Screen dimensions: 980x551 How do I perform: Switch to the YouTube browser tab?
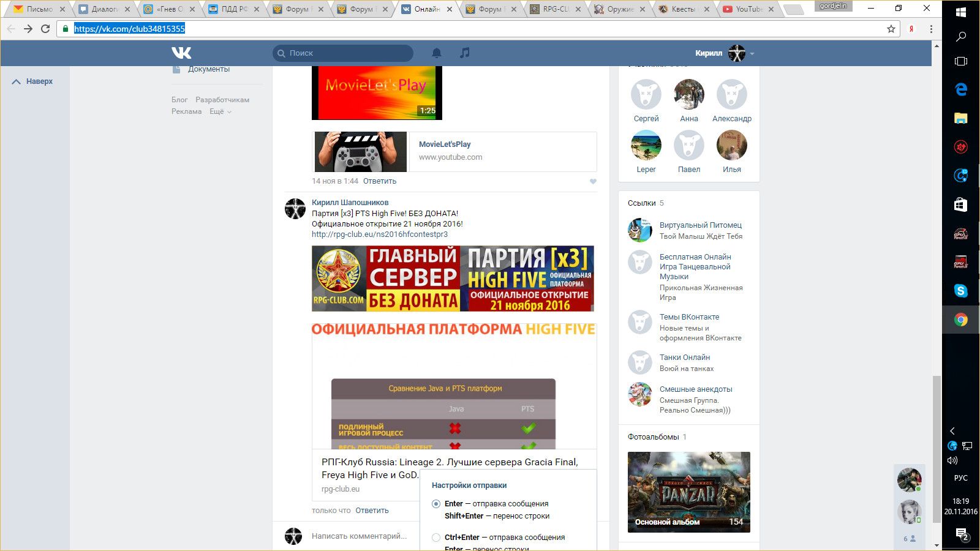pyautogui.click(x=748, y=9)
